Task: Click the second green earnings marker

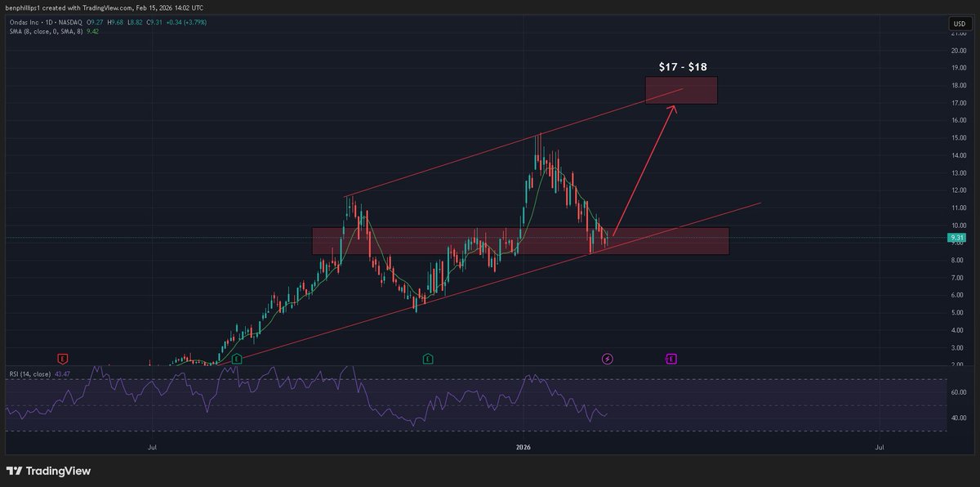Action: pyautogui.click(x=427, y=359)
